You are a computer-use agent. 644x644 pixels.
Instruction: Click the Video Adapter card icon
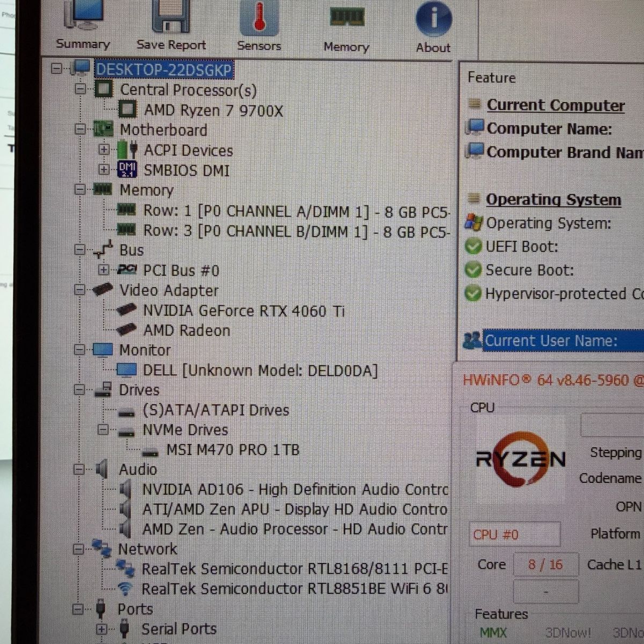103,290
